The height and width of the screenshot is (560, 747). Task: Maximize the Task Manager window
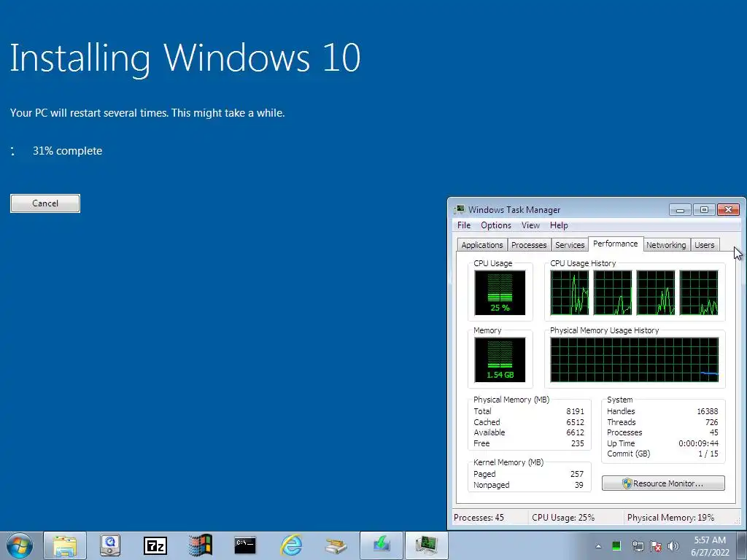coord(704,209)
